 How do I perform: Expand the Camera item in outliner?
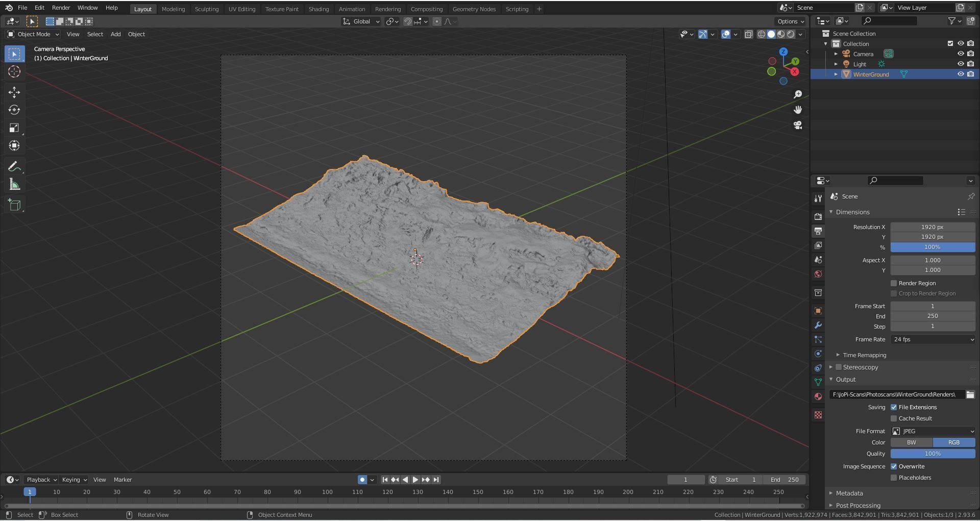[x=836, y=54]
